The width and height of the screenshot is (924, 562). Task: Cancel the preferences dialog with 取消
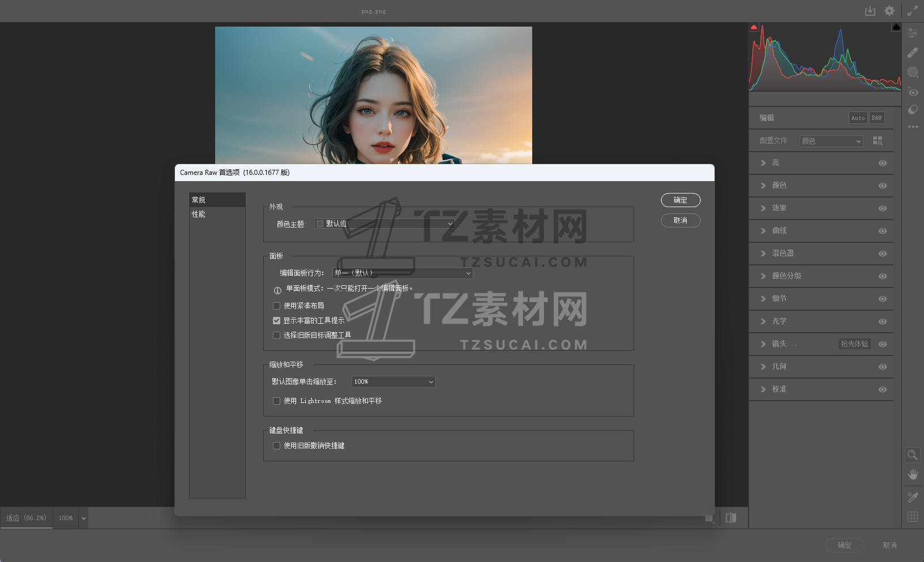681,220
